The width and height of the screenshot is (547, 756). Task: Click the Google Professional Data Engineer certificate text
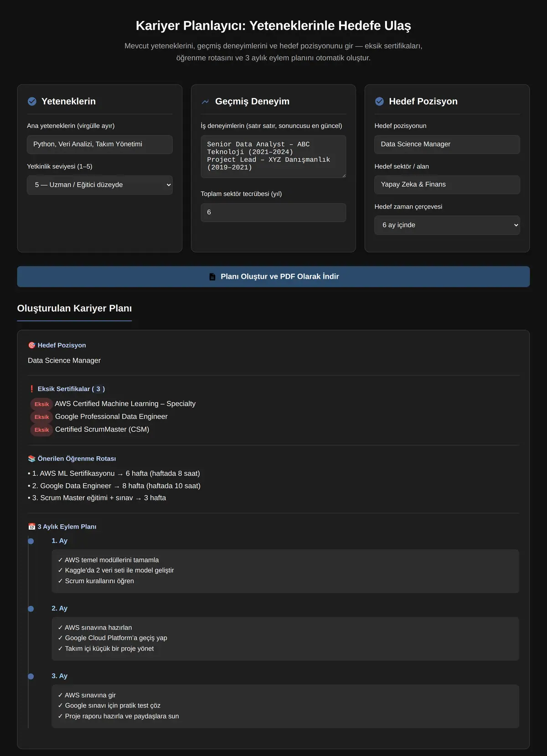(111, 417)
